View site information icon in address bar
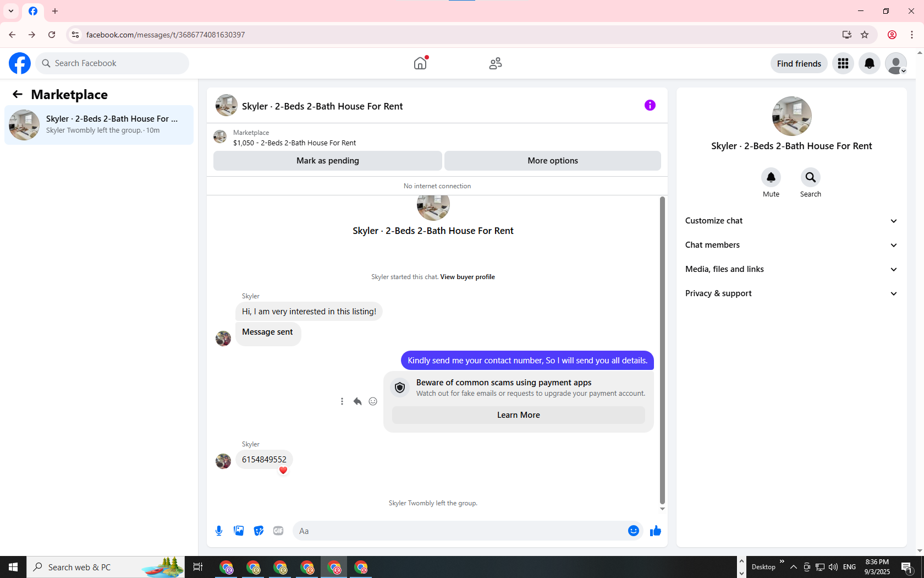This screenshot has width=924, height=578. click(x=75, y=35)
